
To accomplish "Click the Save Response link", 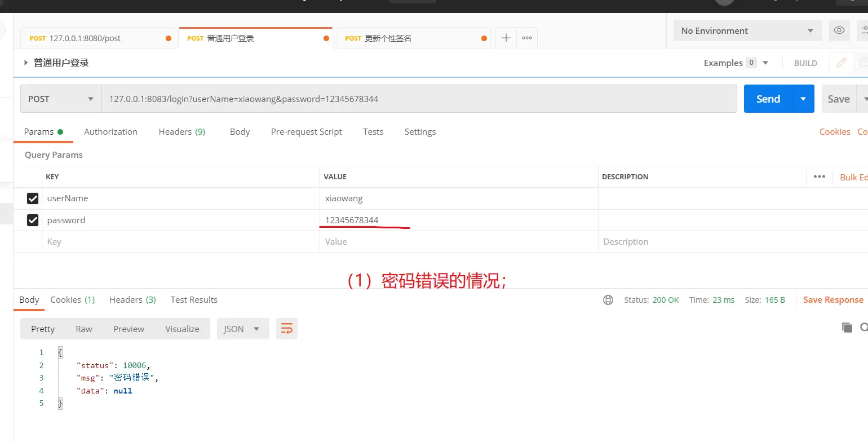I will click(833, 300).
